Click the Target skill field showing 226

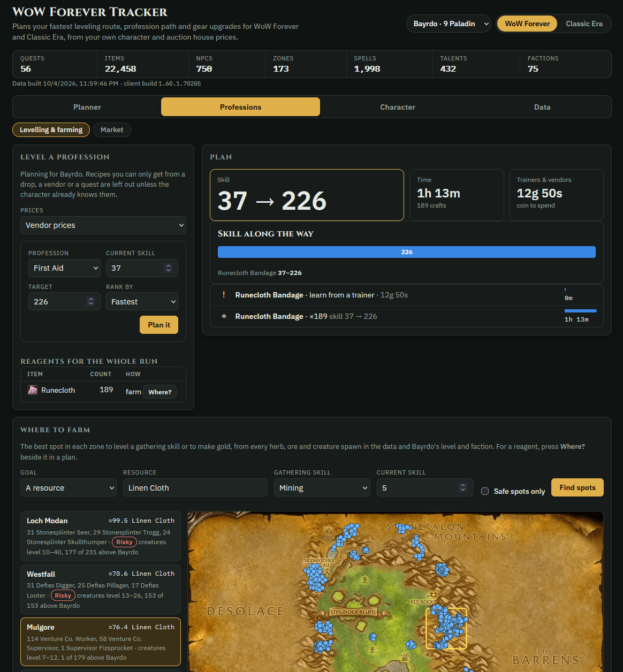point(64,302)
